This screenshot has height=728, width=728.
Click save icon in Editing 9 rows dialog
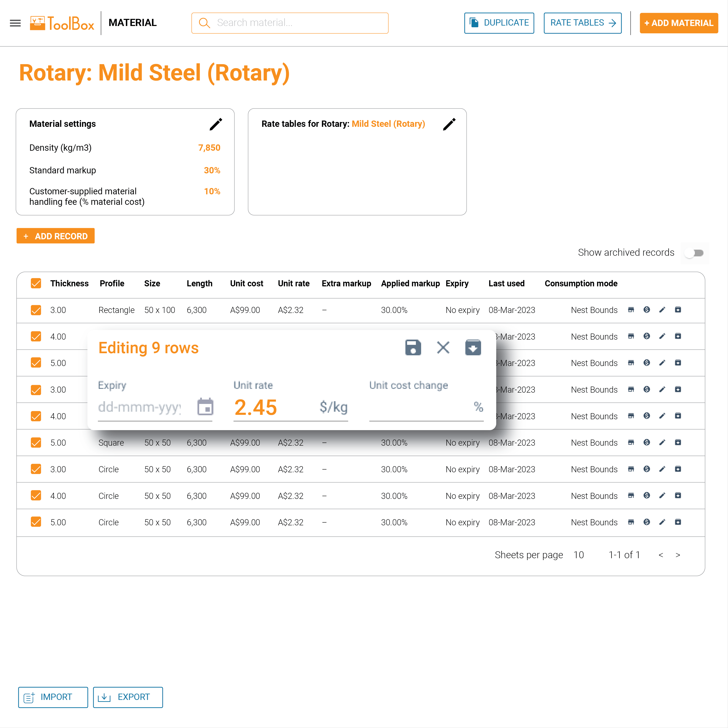(413, 347)
